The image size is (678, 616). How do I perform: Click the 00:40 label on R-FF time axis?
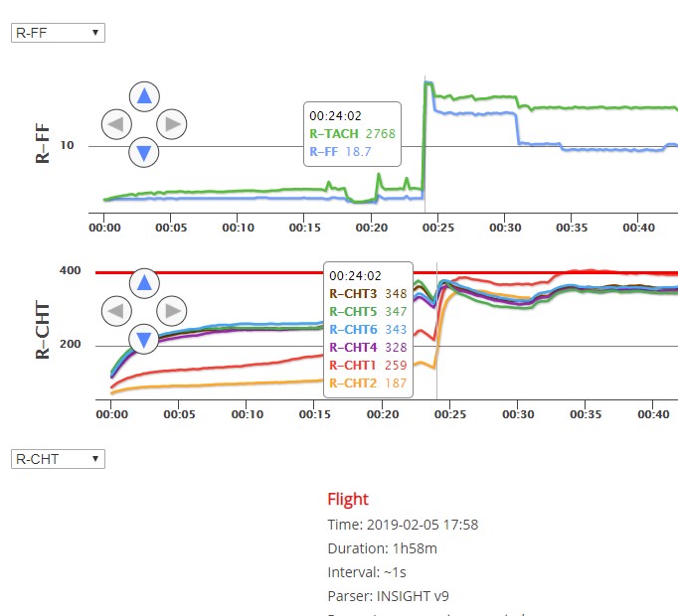pyautogui.click(x=639, y=228)
